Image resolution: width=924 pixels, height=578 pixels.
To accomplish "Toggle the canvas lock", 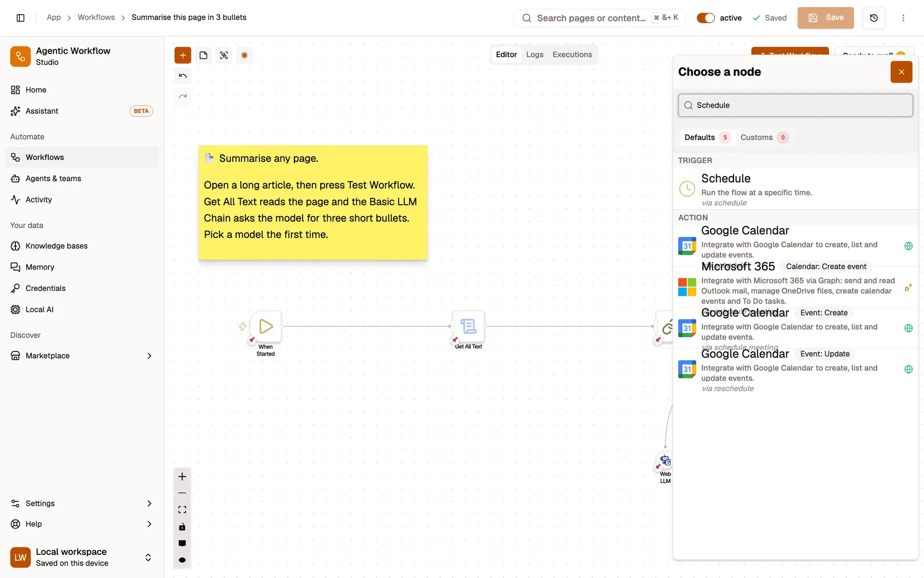I will tap(182, 527).
